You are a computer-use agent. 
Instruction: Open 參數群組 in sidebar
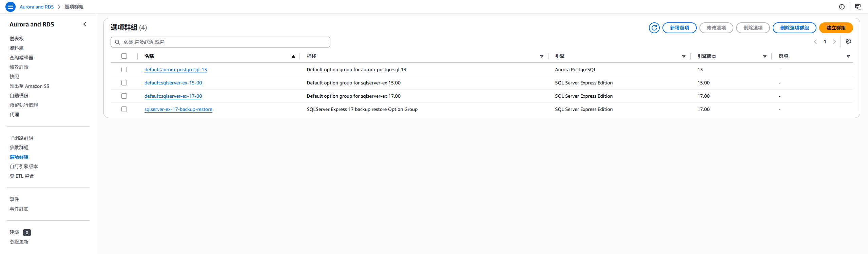(19, 148)
